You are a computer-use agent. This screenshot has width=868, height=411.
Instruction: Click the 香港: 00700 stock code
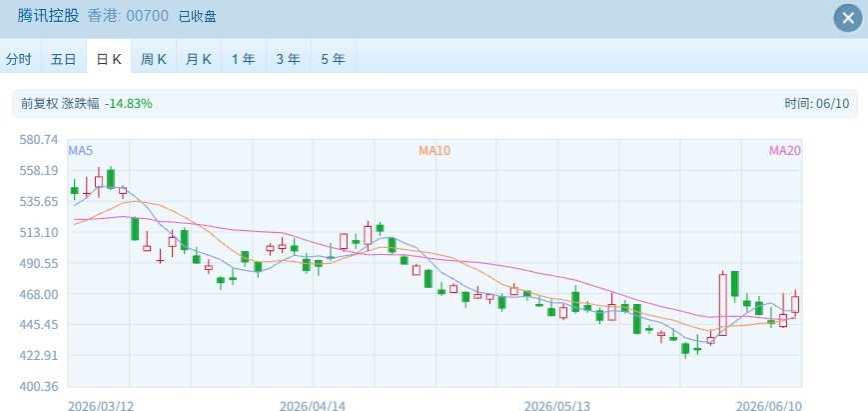128,16
